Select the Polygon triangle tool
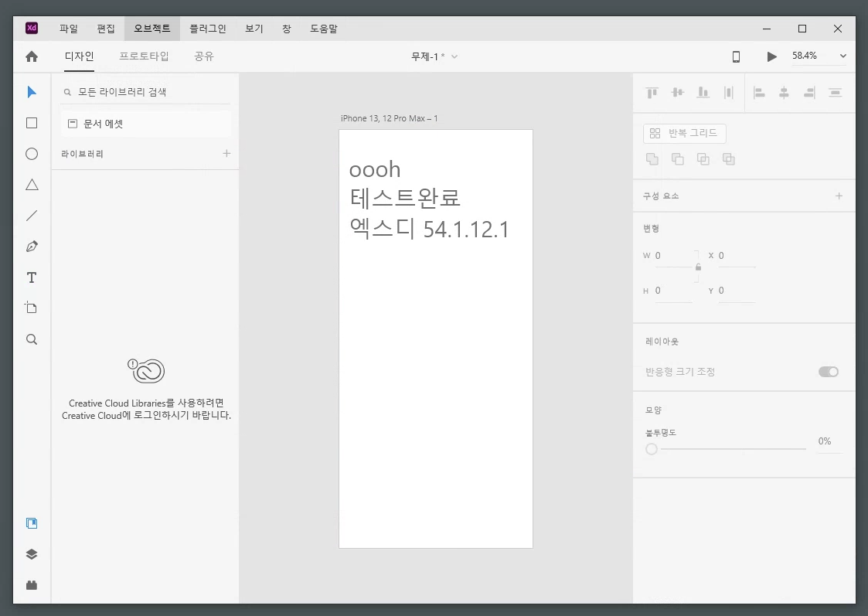This screenshot has height=616, width=868. click(x=32, y=185)
